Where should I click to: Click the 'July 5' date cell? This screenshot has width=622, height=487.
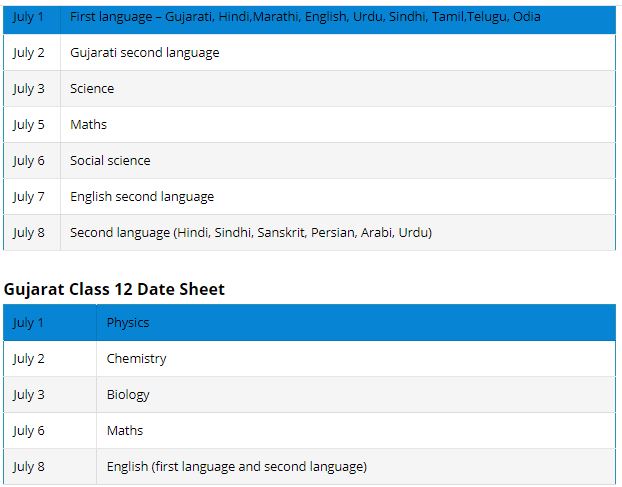(x=29, y=124)
